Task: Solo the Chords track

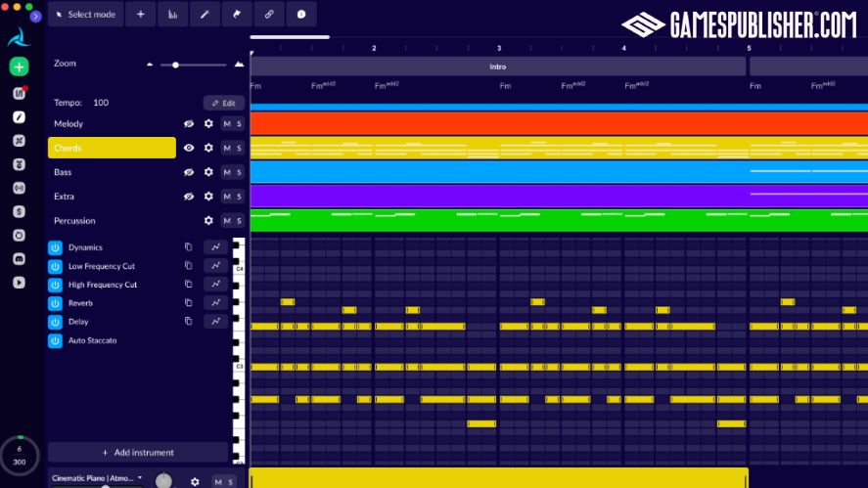Action: pyautogui.click(x=239, y=148)
